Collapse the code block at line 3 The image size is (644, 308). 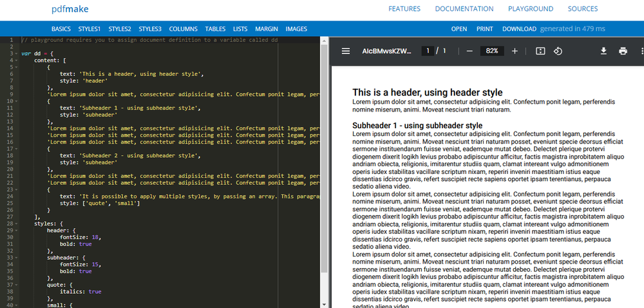pos(17,53)
